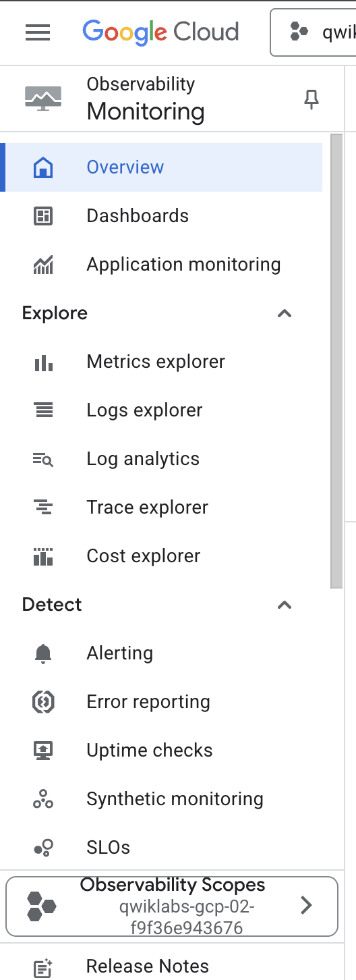Click the sidebar vertical scrollbar
The width and height of the screenshot is (356, 980).
[336, 361]
